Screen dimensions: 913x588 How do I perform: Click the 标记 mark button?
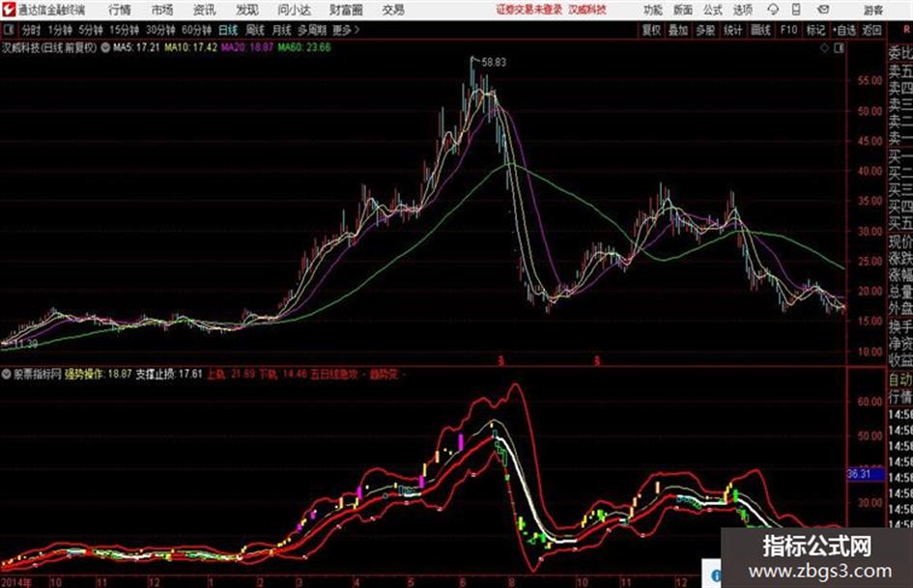click(815, 30)
